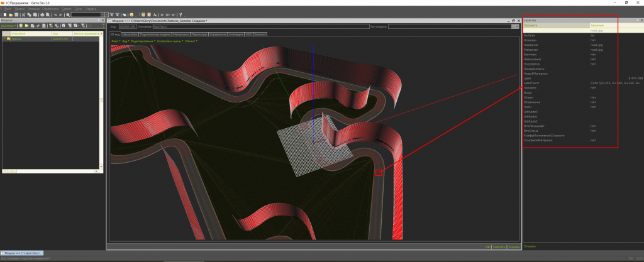Switch to the Подчиненные модели tab
The width and height of the screenshot is (644, 262).
(x=155, y=35)
